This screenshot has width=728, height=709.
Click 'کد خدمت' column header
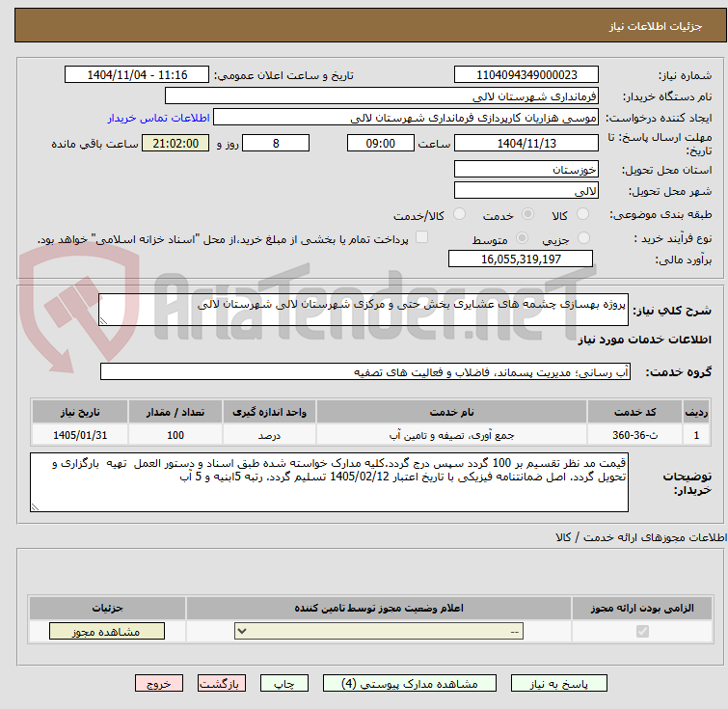tap(634, 412)
